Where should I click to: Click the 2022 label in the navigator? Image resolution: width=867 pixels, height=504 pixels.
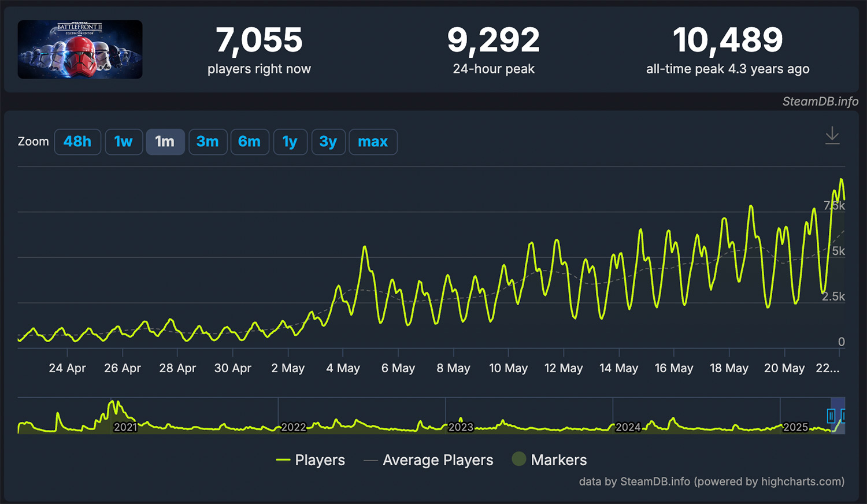pos(294,427)
